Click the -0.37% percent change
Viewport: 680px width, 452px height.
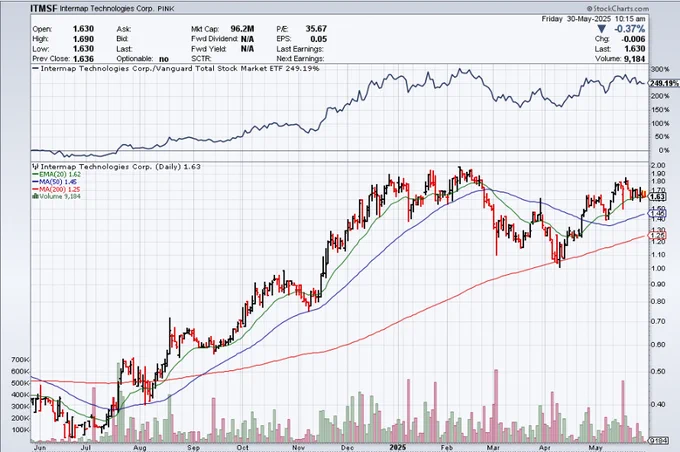click(x=628, y=29)
